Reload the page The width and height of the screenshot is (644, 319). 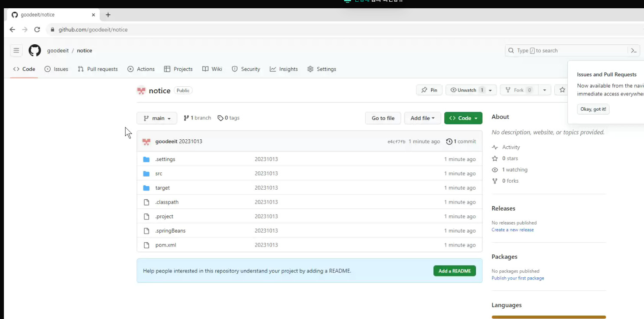pyautogui.click(x=37, y=30)
